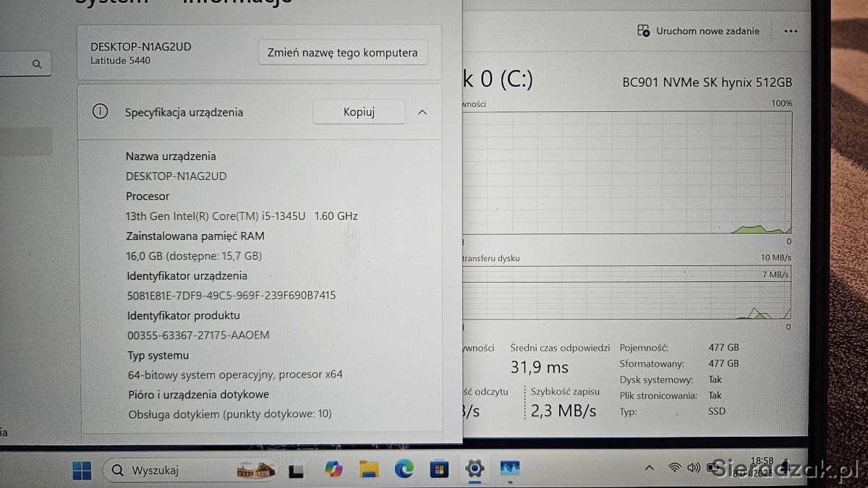Click Zmień nazwę tego komputera button
868x488 pixels.
pyautogui.click(x=342, y=53)
